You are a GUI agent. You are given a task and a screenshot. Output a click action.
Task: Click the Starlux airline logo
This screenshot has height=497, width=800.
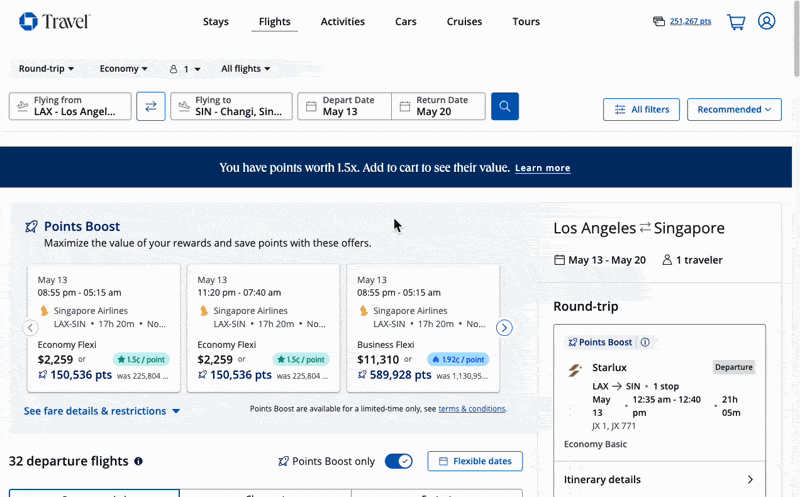tap(575, 370)
